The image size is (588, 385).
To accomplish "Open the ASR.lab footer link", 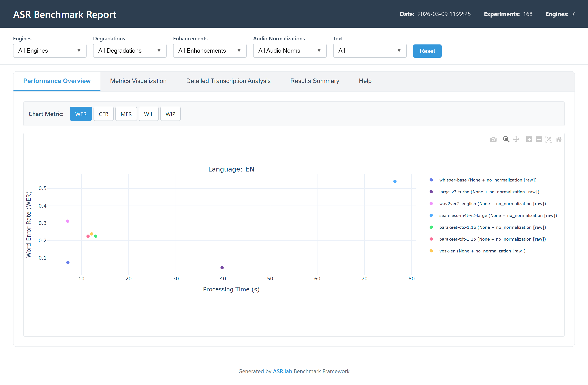I will pos(282,371).
